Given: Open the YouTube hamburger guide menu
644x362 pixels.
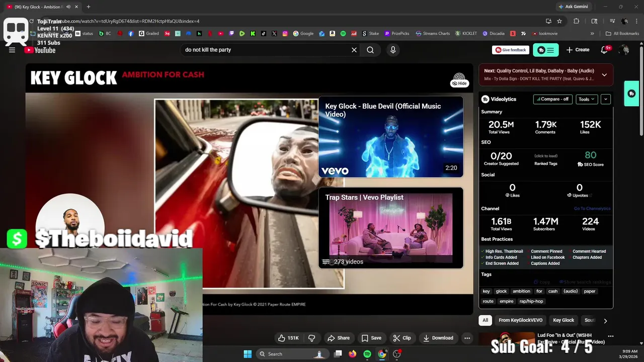Looking at the screenshot, I should click(12, 50).
